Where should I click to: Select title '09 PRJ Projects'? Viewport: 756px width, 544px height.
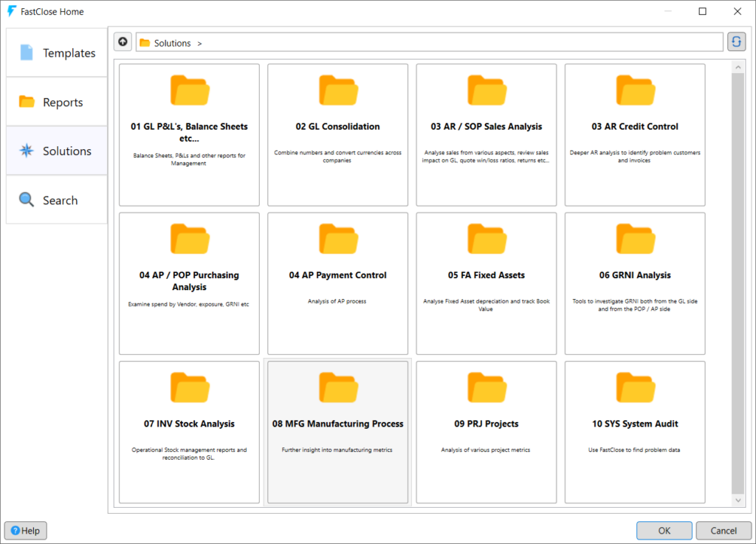coord(487,424)
